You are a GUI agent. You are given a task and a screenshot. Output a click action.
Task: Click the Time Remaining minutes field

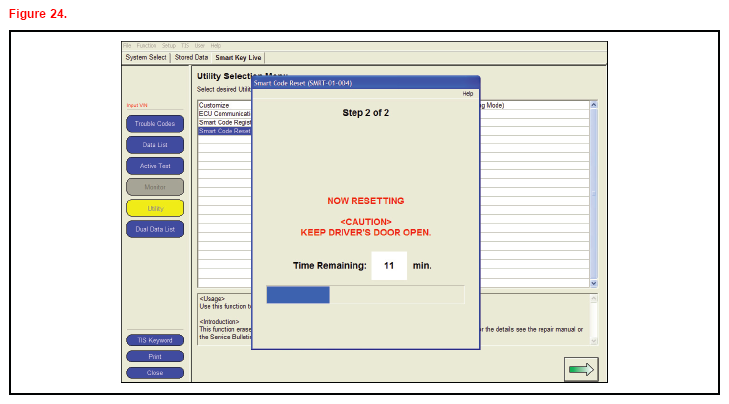[x=389, y=266]
